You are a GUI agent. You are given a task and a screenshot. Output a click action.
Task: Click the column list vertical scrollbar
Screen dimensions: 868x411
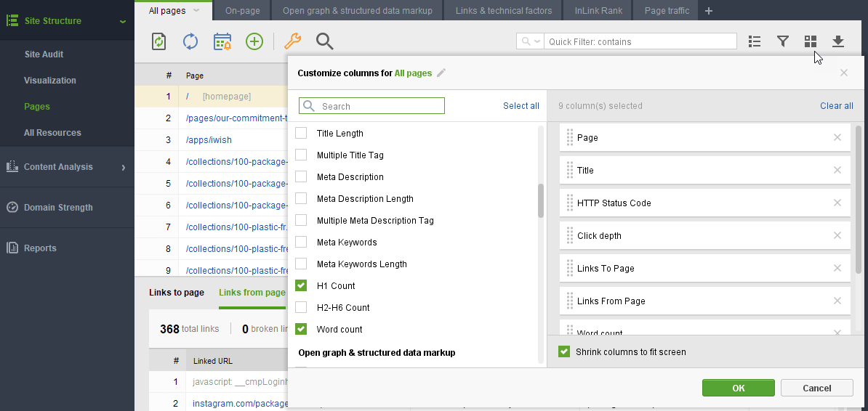tap(540, 200)
